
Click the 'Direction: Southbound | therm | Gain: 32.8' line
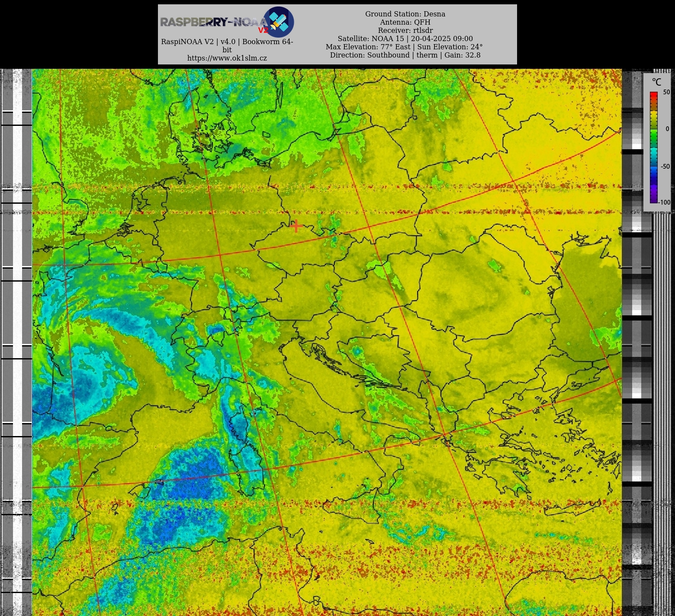tap(405, 55)
